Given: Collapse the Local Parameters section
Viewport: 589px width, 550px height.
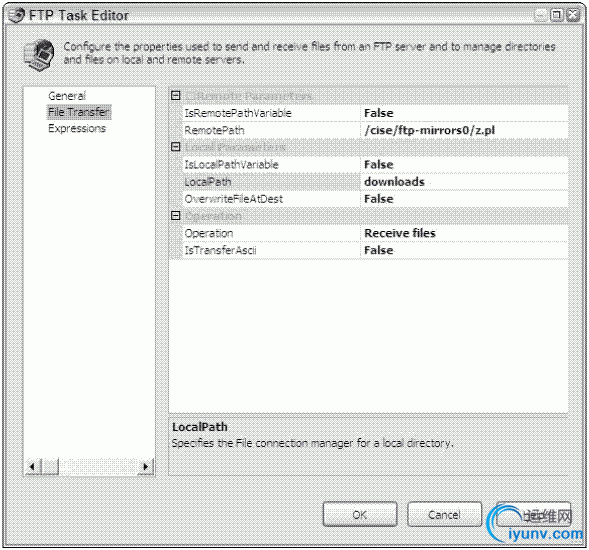Looking at the screenshot, I should (175, 147).
